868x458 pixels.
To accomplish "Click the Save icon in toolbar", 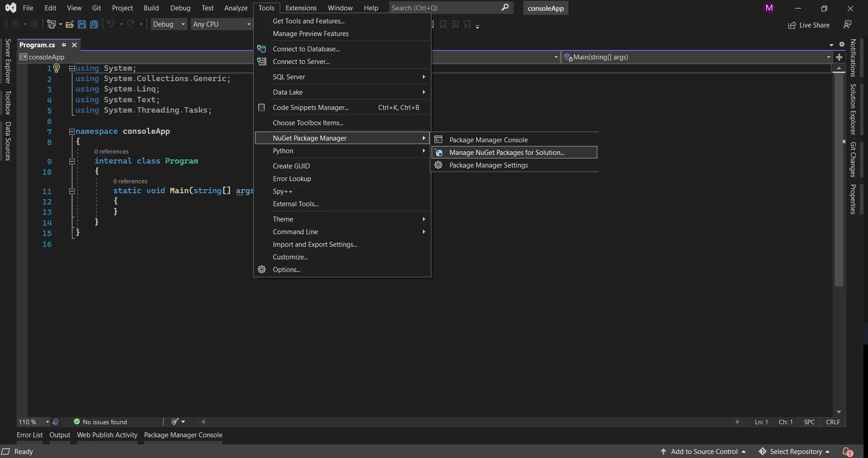I will click(82, 24).
